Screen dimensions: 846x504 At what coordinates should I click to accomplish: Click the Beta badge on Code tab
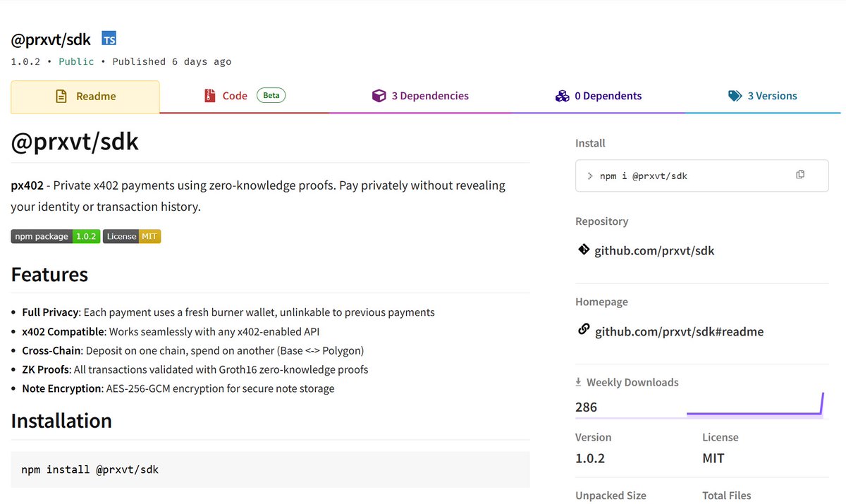click(271, 95)
